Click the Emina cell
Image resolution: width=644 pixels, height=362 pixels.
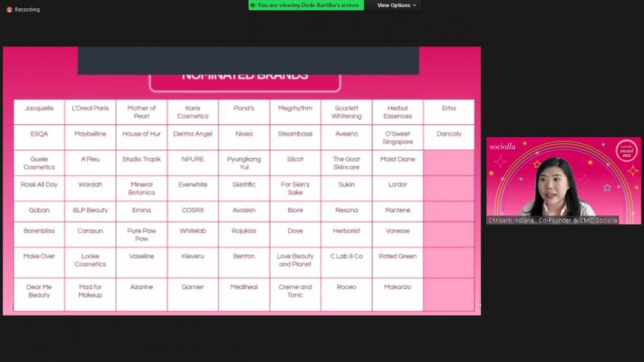142,212
